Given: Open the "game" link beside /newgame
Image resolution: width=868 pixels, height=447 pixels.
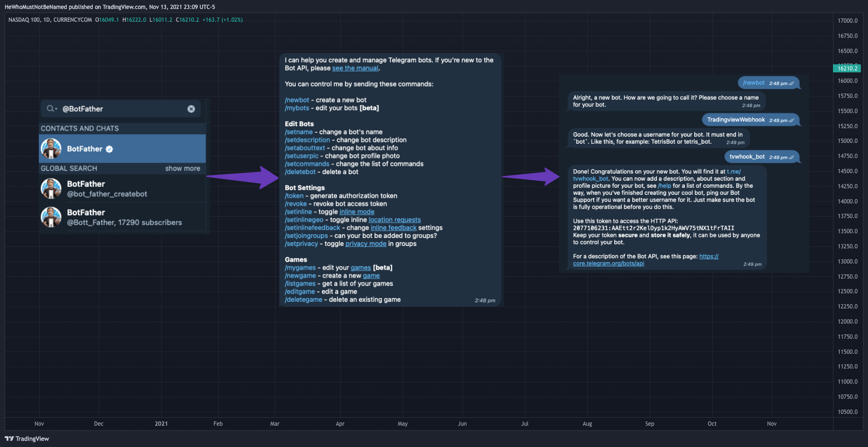Looking at the screenshot, I should pyautogui.click(x=371, y=276).
